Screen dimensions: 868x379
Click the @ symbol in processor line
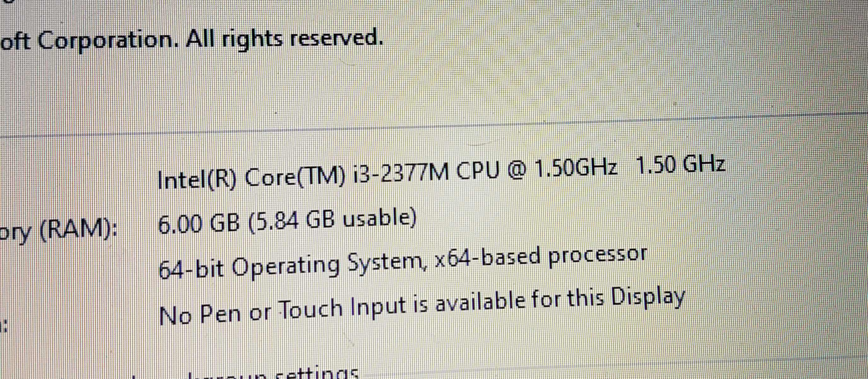tap(516, 170)
